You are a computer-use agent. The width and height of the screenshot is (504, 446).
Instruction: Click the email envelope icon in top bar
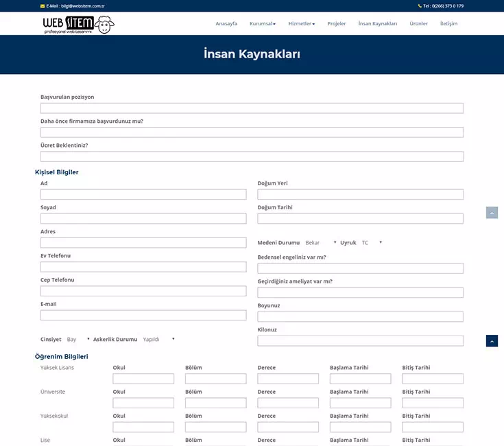pos(43,6)
